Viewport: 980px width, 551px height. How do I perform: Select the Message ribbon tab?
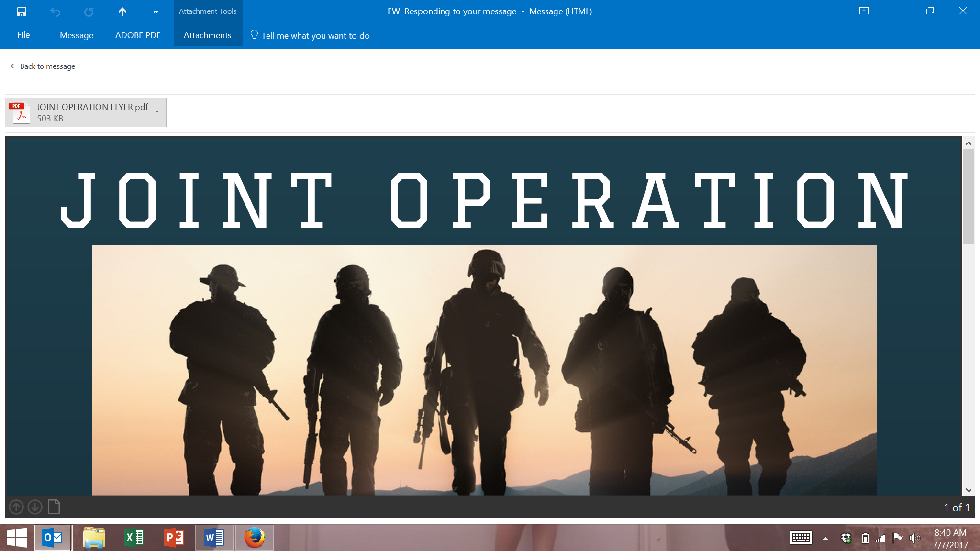pos(77,35)
